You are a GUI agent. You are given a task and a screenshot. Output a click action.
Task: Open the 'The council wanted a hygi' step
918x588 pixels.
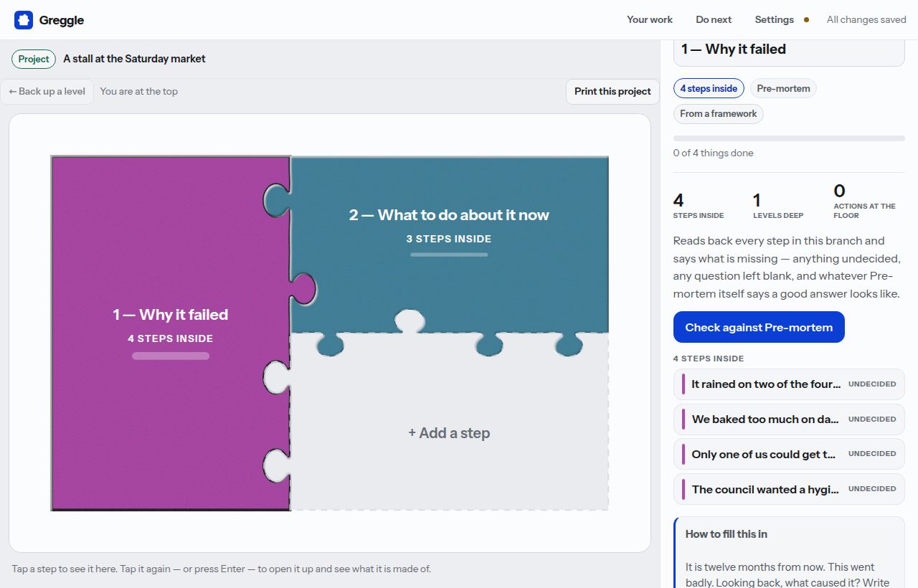(789, 489)
